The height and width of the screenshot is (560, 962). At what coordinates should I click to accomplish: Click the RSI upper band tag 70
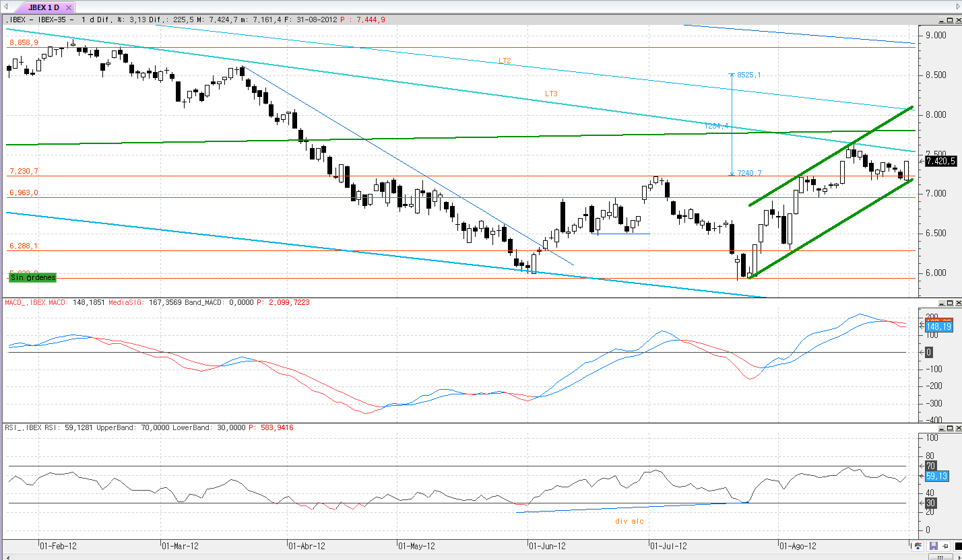931,466
